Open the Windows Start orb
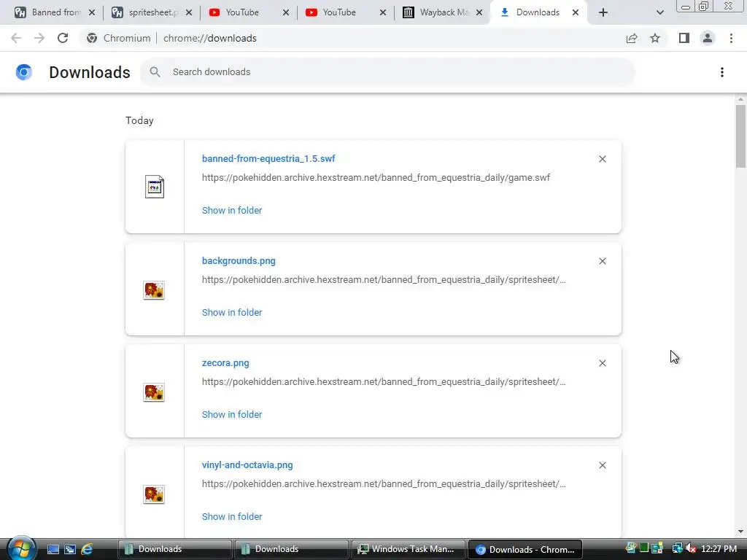This screenshot has width=747, height=560. pos(21,548)
